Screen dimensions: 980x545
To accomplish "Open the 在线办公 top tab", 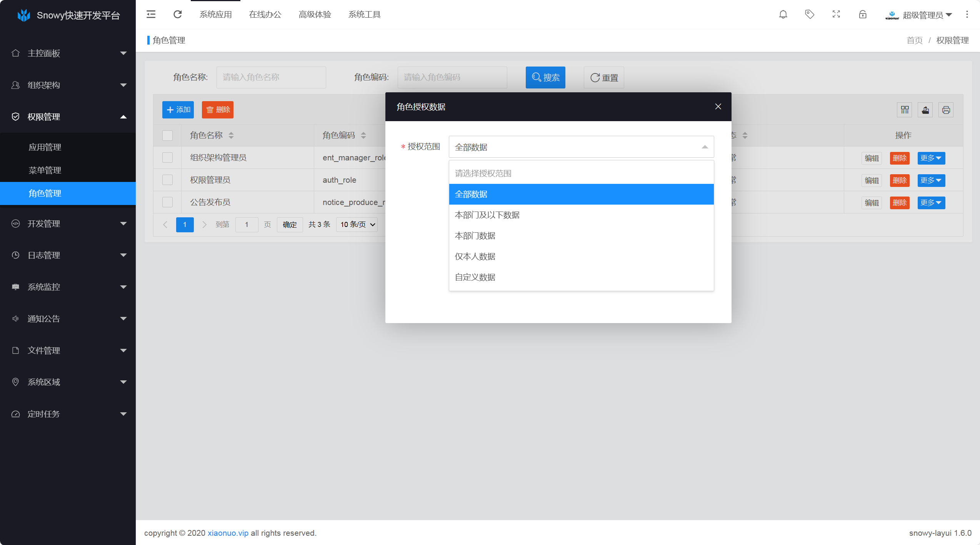I will [x=265, y=15].
